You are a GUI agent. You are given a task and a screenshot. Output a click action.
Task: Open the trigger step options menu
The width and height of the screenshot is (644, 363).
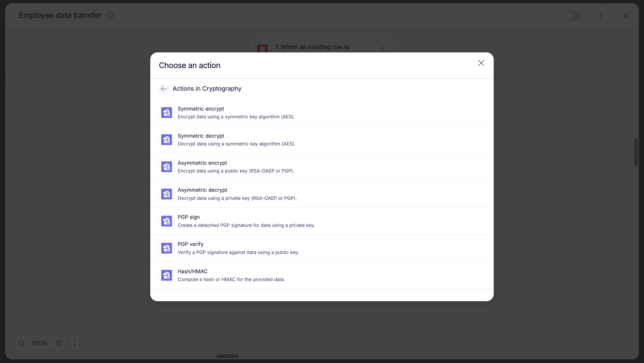pyautogui.click(x=382, y=49)
